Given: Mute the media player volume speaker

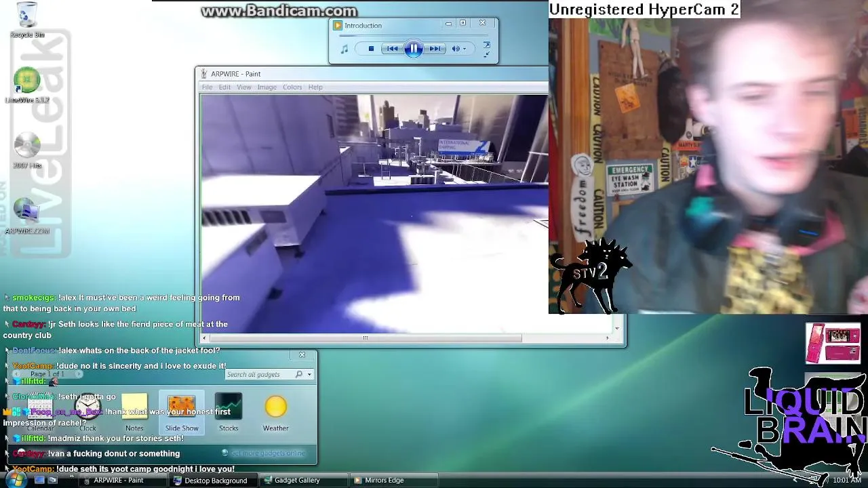Looking at the screenshot, I should [456, 49].
